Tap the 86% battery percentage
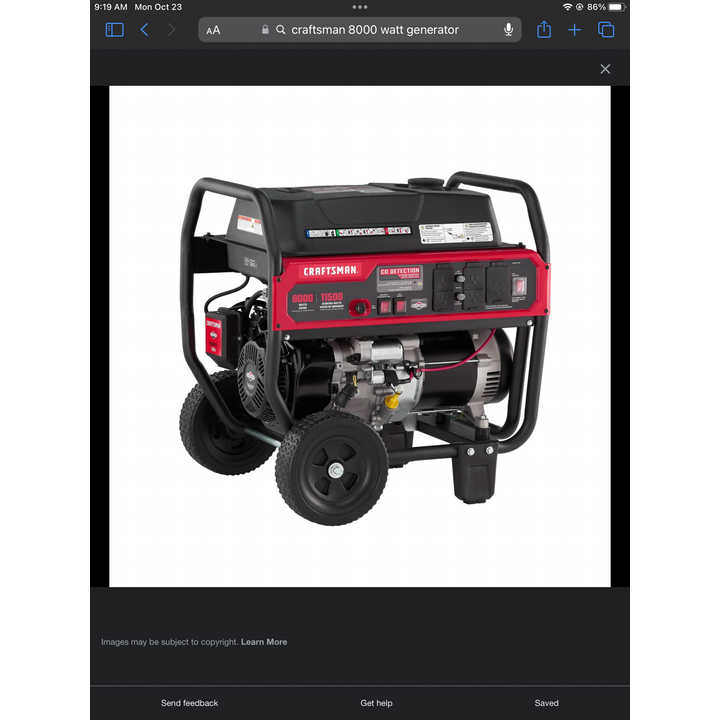 596,7
